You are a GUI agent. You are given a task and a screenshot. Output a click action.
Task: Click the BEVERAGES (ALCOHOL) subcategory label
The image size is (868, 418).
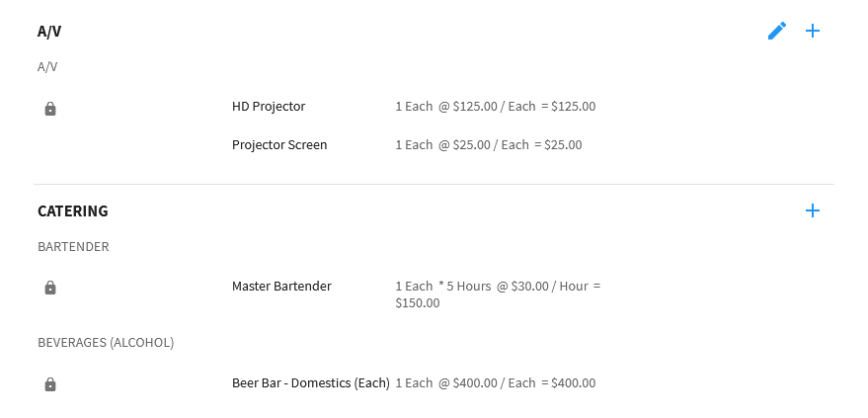point(106,343)
